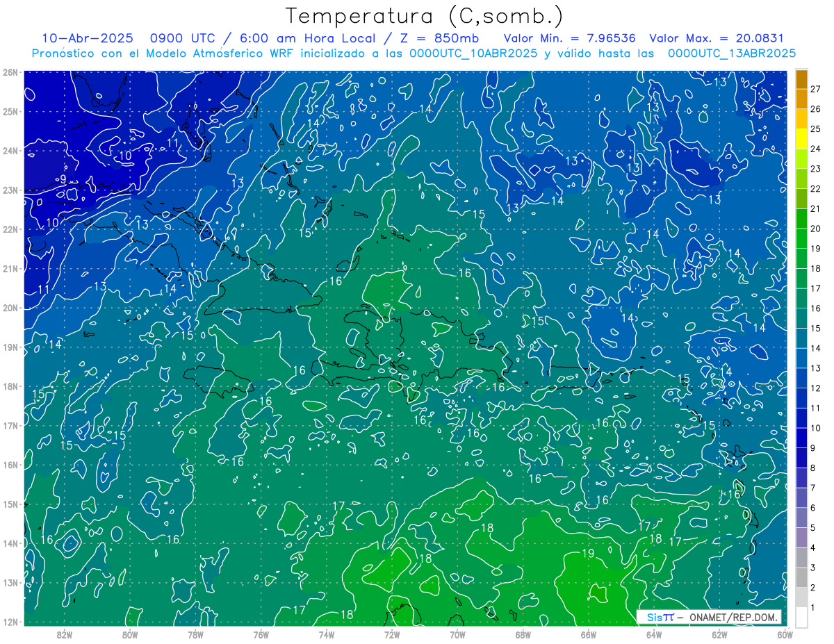Click color scale label '8'
The image size is (834, 644).
(814, 468)
